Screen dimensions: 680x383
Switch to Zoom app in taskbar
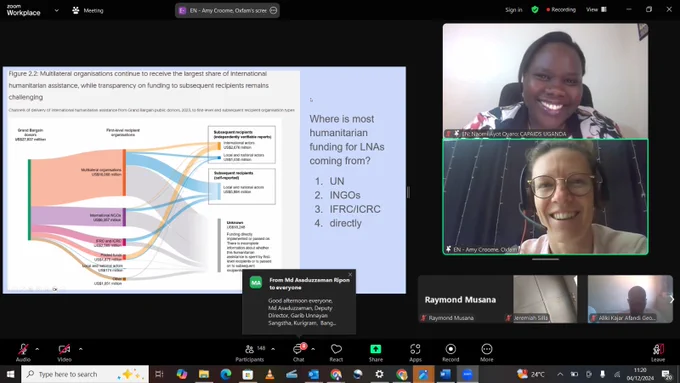coord(467,374)
